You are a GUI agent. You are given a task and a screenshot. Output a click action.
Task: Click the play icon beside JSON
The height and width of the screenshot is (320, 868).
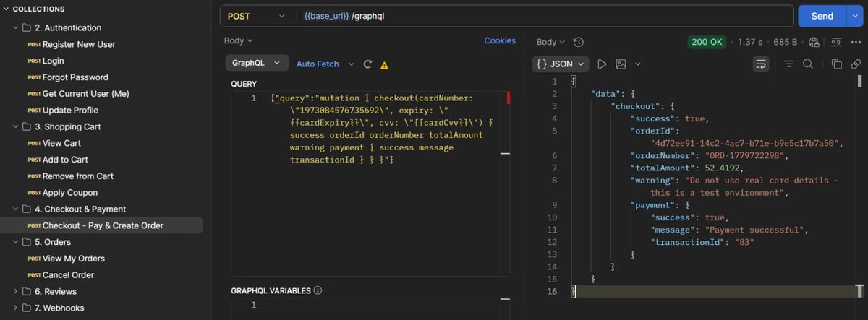coord(602,64)
